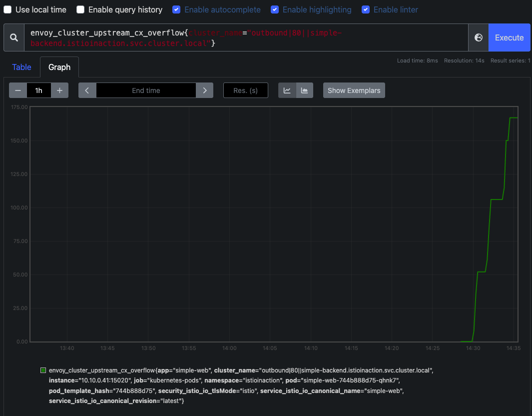Click the End time input field
This screenshot has width=532, height=416.
pos(146,90)
